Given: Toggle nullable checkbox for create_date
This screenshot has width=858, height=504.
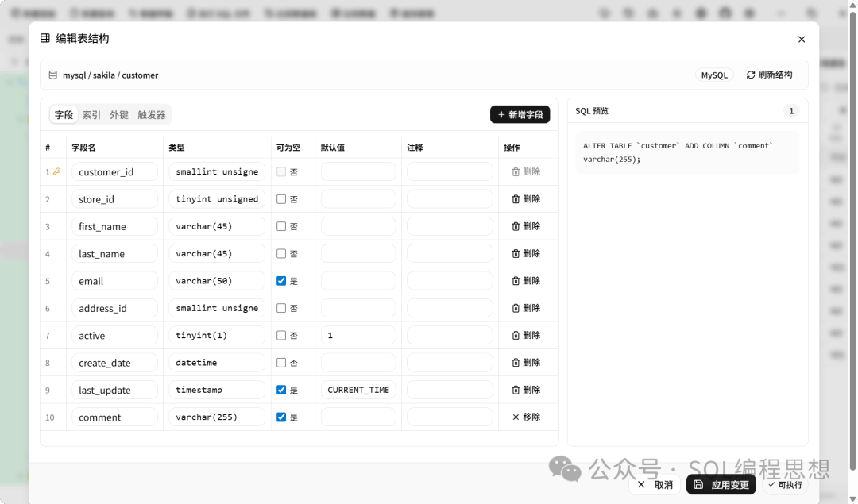Looking at the screenshot, I should click(x=281, y=363).
